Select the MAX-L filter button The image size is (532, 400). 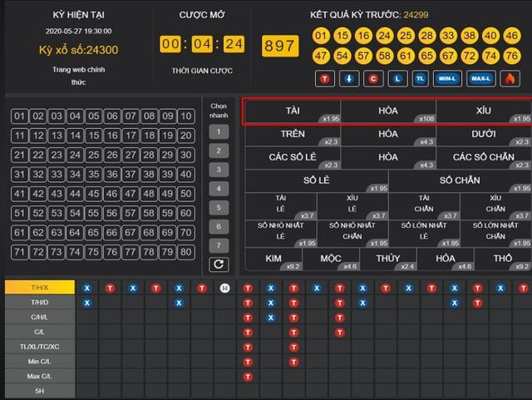pyautogui.click(x=480, y=79)
